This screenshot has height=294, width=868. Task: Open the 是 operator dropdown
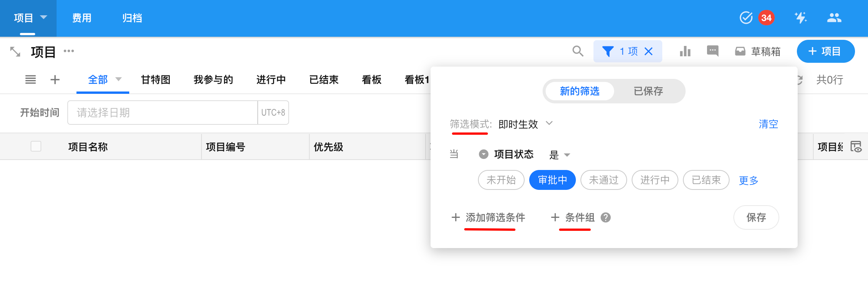[559, 155]
